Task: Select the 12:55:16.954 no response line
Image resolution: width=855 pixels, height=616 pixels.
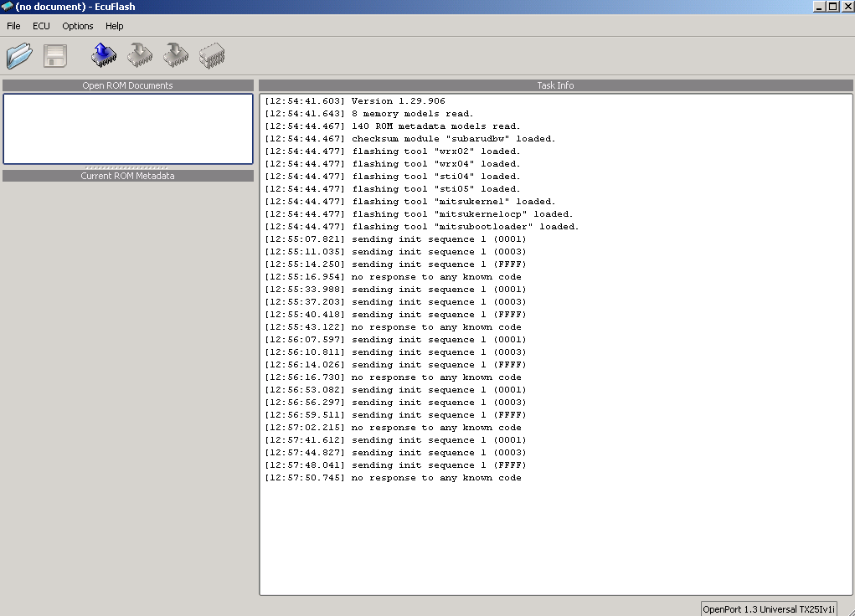Action: click(x=393, y=276)
